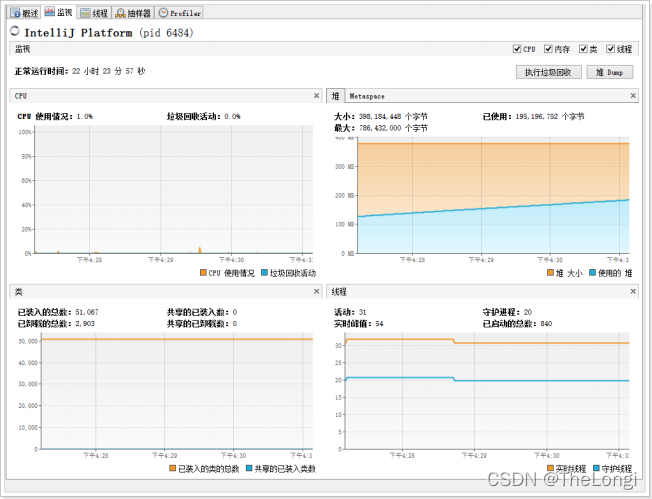Click the CPU panel header label
652x499 pixels.
point(21,96)
